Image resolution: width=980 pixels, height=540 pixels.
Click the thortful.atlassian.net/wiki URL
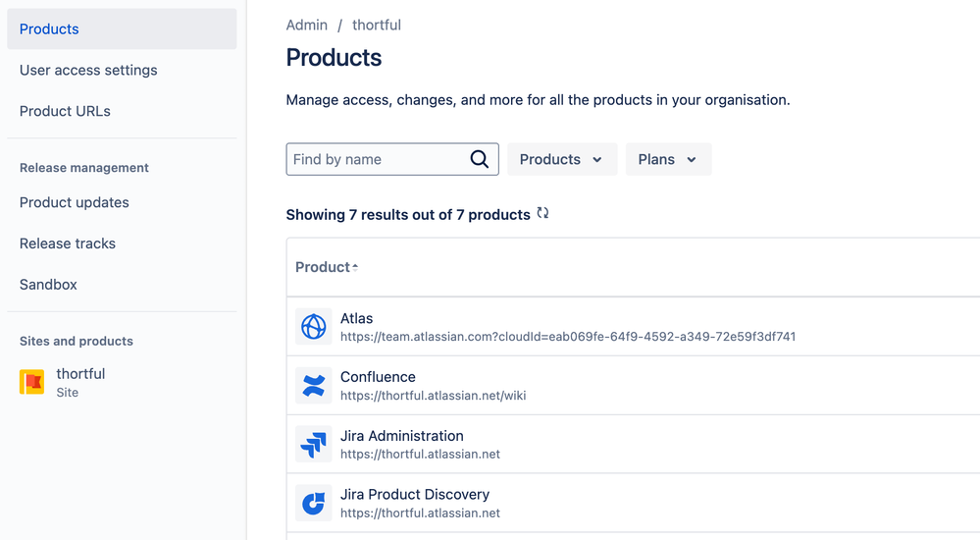[x=434, y=396]
